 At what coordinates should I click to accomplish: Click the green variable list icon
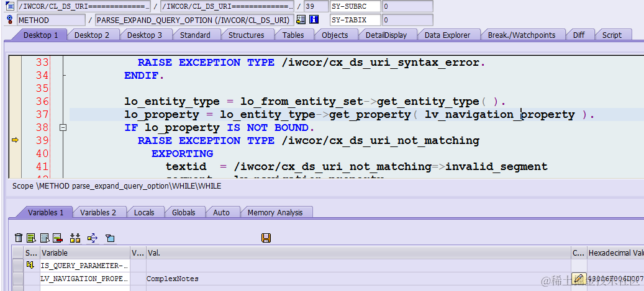(31, 238)
